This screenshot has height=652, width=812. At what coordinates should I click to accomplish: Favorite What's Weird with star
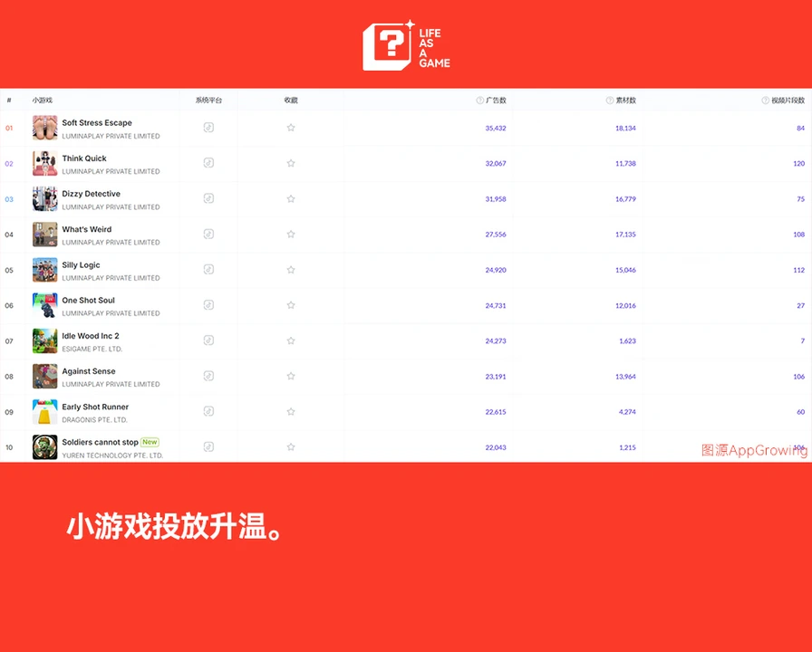291,234
